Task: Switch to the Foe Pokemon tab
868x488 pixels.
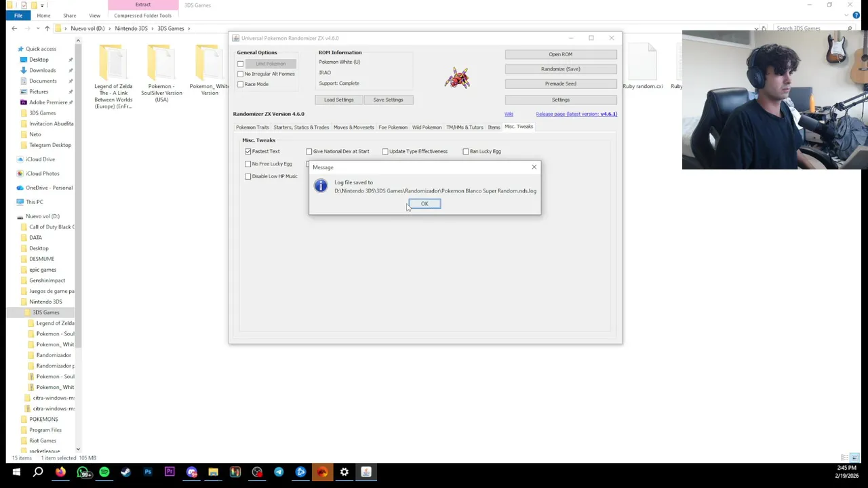Action: click(393, 127)
